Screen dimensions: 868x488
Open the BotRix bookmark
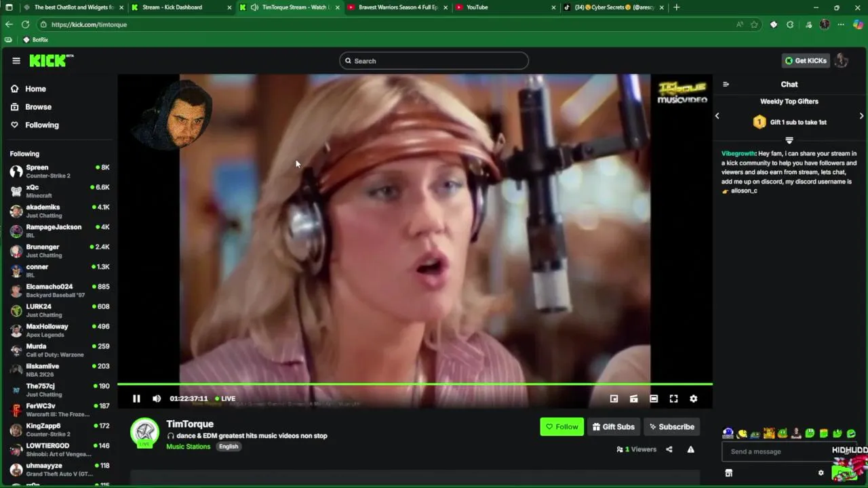(35, 40)
